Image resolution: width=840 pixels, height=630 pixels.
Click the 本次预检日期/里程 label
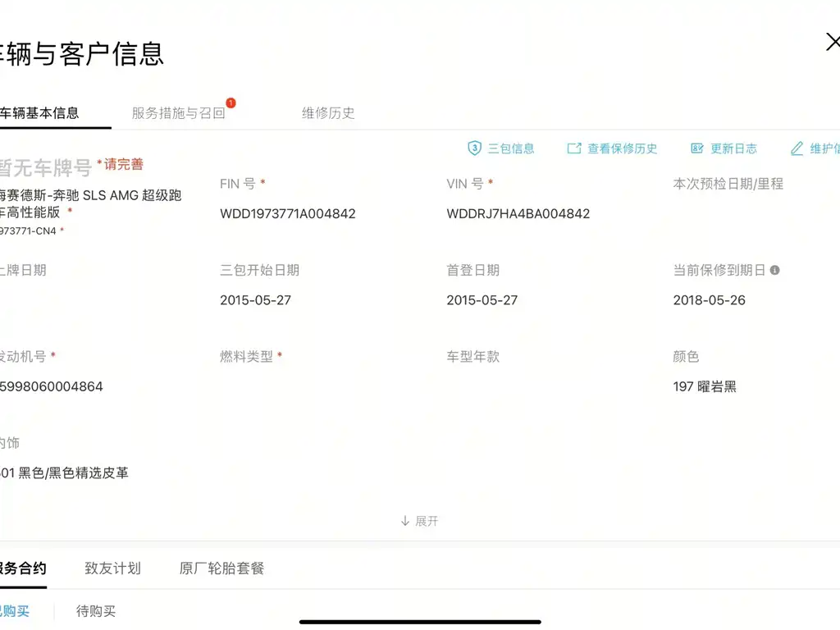(x=728, y=184)
